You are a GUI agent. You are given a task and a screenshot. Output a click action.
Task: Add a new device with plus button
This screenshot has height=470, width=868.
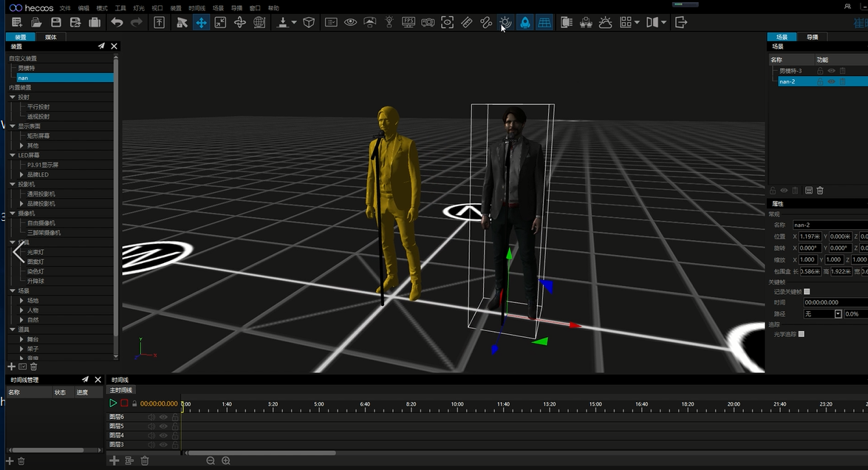tap(11, 367)
